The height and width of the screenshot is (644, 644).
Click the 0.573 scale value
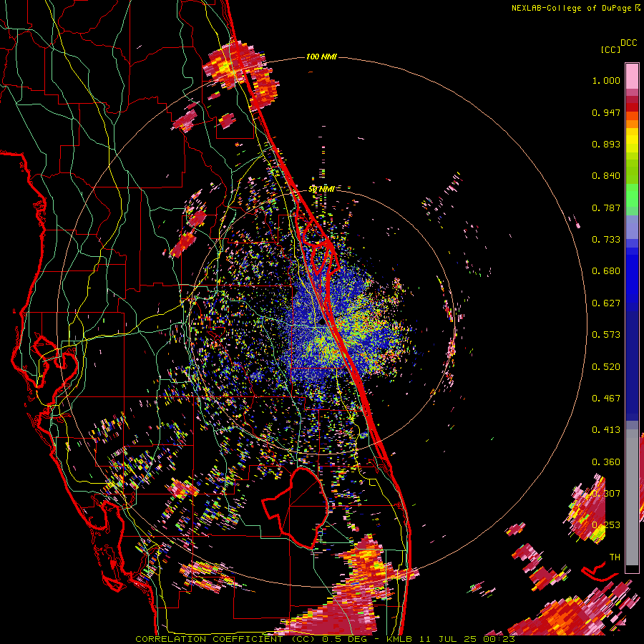[606, 335]
